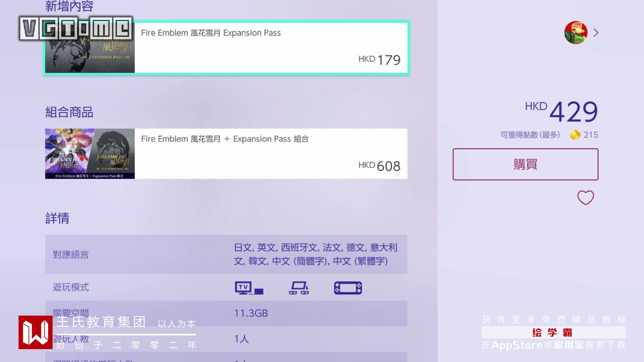
Task: Click the user avatar icon
Action: click(576, 33)
